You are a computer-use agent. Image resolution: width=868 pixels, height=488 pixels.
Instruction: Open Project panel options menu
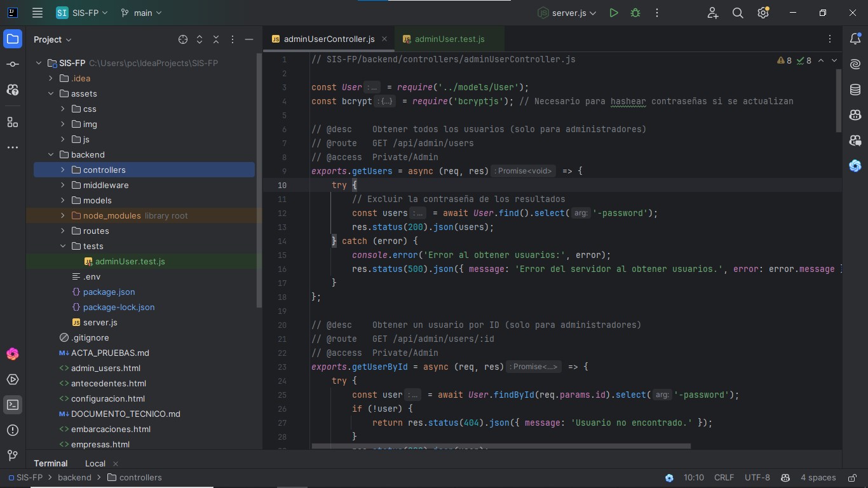tap(233, 39)
